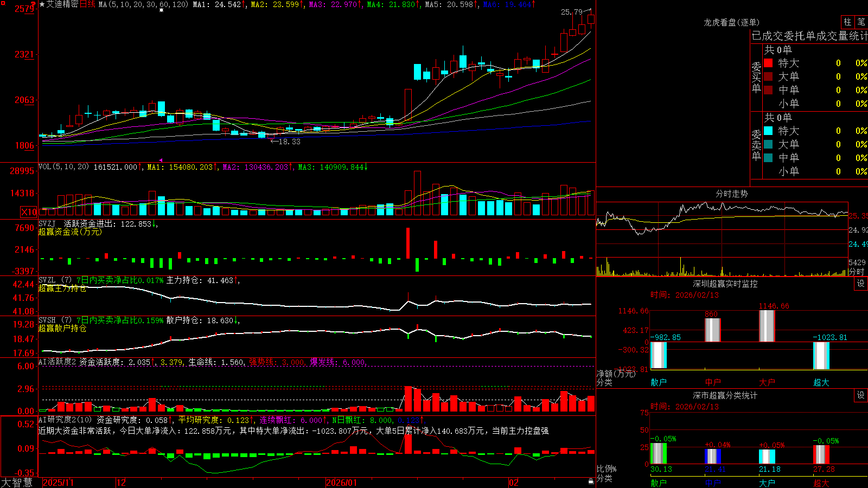
Task: Click the 龙虎看盘(逐单) panel title
Action: (731, 22)
